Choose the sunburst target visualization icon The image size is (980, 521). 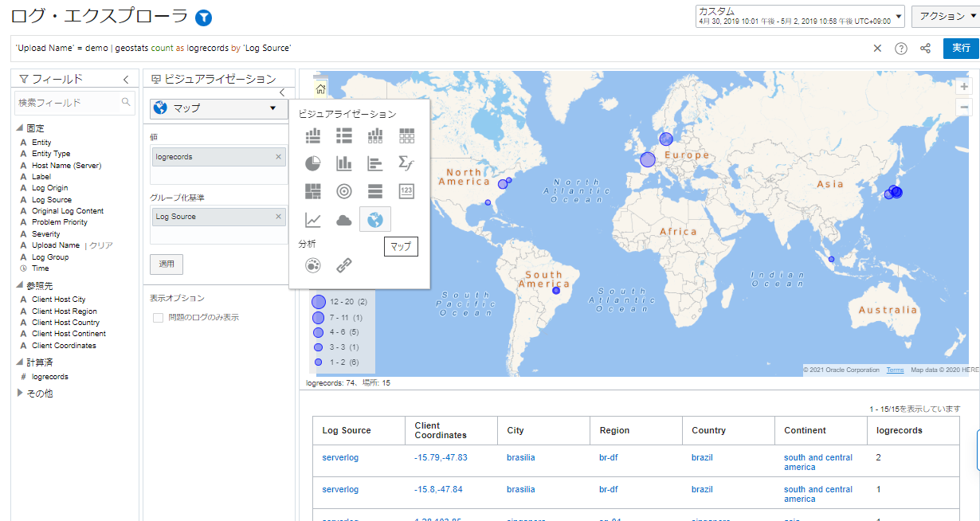pos(344,191)
